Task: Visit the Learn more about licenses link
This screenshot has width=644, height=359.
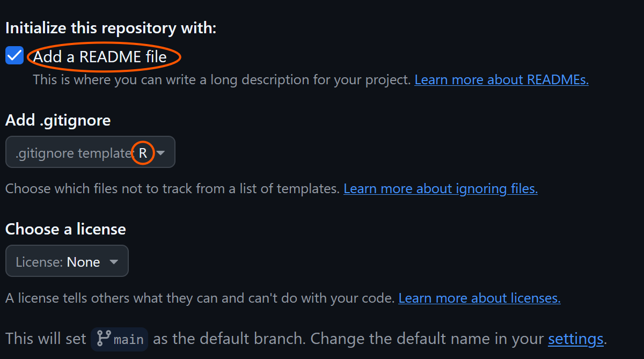Action: pos(479,298)
